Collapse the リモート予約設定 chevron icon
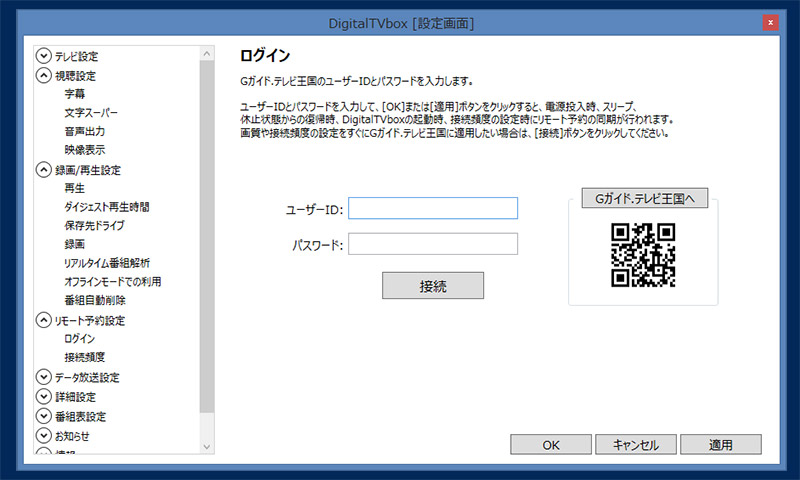 tap(43, 320)
